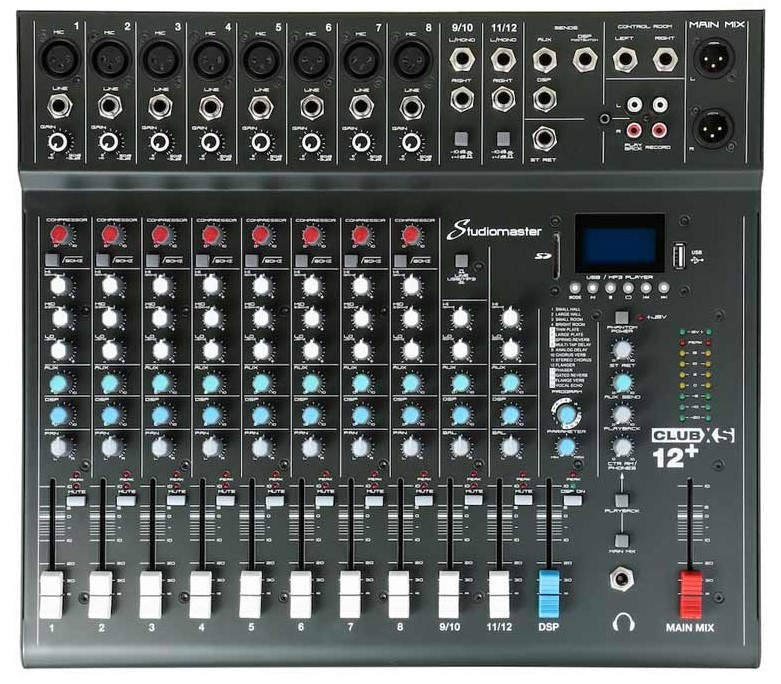
Task: Click the Control Room LEFT jack
Action: [625, 59]
